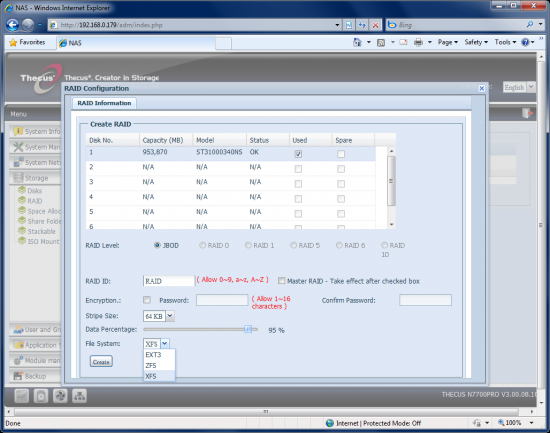
Task: Click the Stop loading red X icon
Action: pos(375,25)
